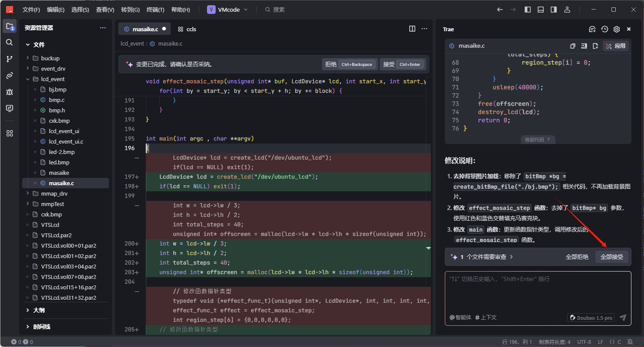Click 拒绝 to reject the change
Viewport: 644px width, 347px height.
(x=350, y=64)
